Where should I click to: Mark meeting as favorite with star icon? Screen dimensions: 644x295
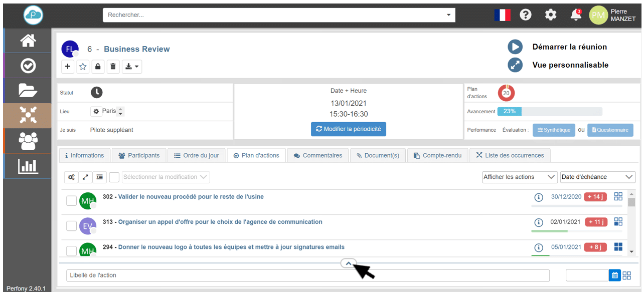(x=83, y=66)
